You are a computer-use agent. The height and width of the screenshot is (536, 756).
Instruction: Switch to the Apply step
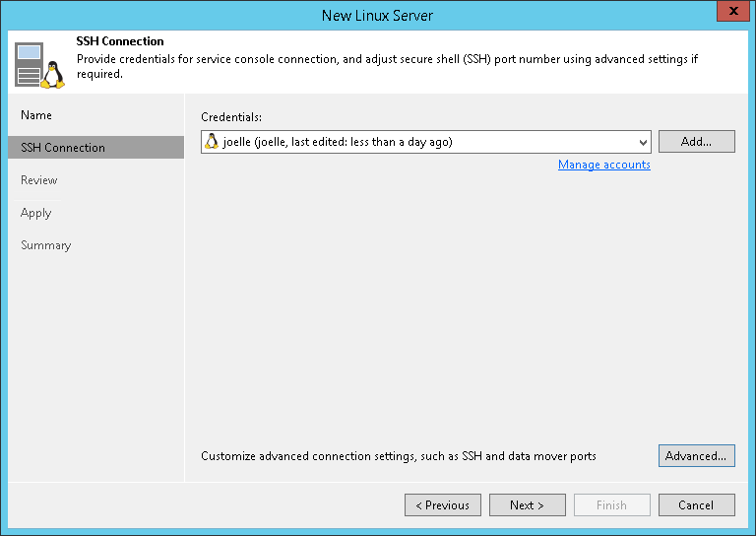[36, 213]
